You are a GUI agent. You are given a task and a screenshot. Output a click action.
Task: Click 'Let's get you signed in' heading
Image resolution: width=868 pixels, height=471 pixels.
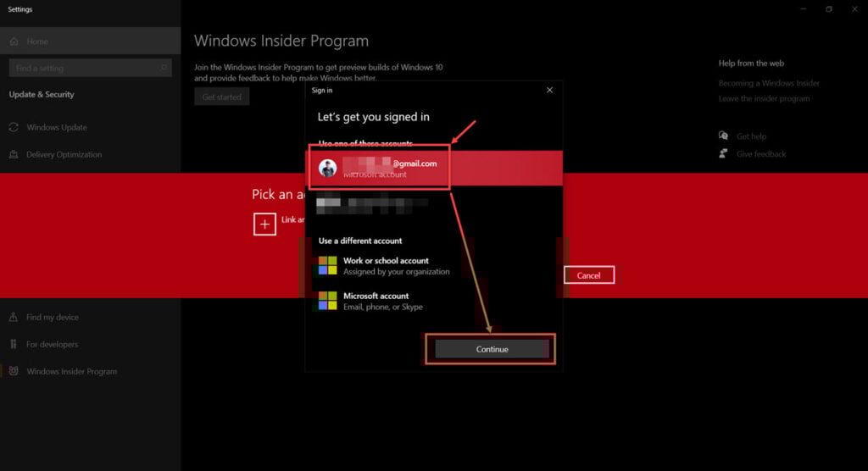point(373,117)
